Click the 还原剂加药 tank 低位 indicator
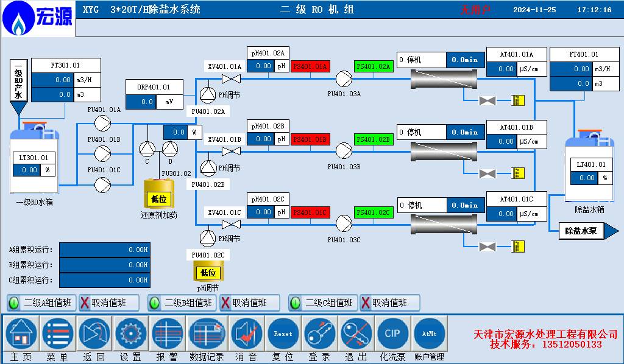Image resolution: width=624 pixels, height=364 pixels. click(159, 199)
